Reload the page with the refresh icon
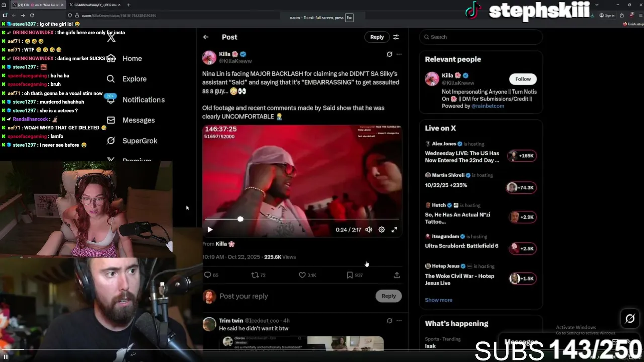 32,16
